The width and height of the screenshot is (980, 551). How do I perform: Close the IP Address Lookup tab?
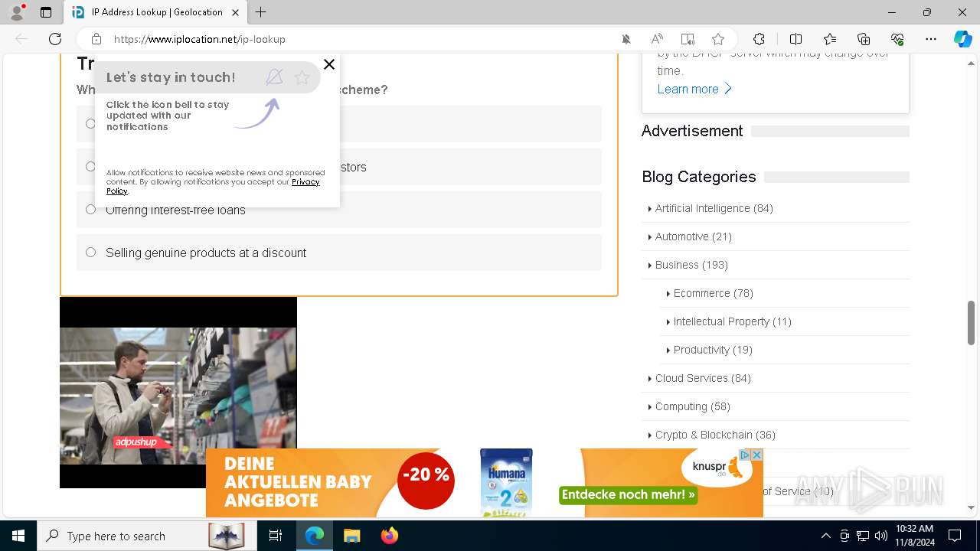pos(235,12)
